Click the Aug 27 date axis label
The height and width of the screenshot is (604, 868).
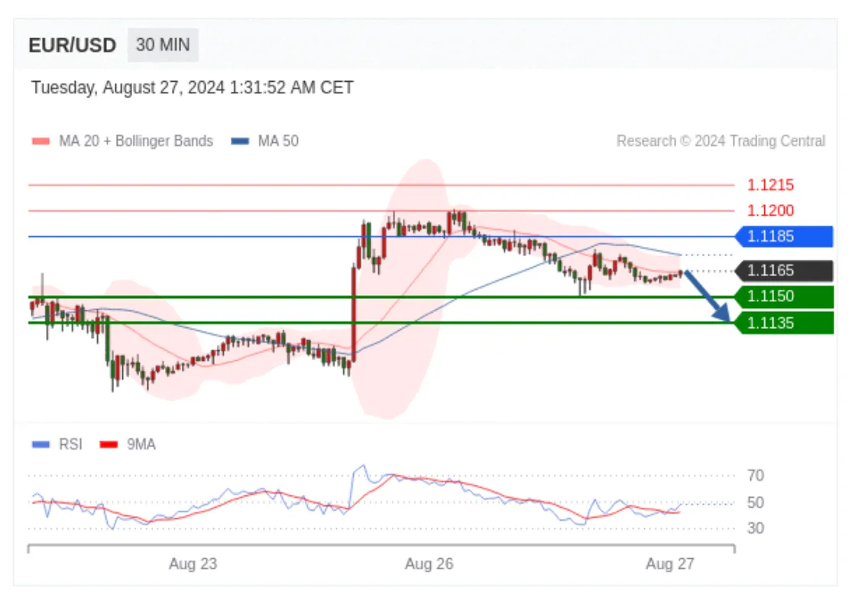click(670, 564)
